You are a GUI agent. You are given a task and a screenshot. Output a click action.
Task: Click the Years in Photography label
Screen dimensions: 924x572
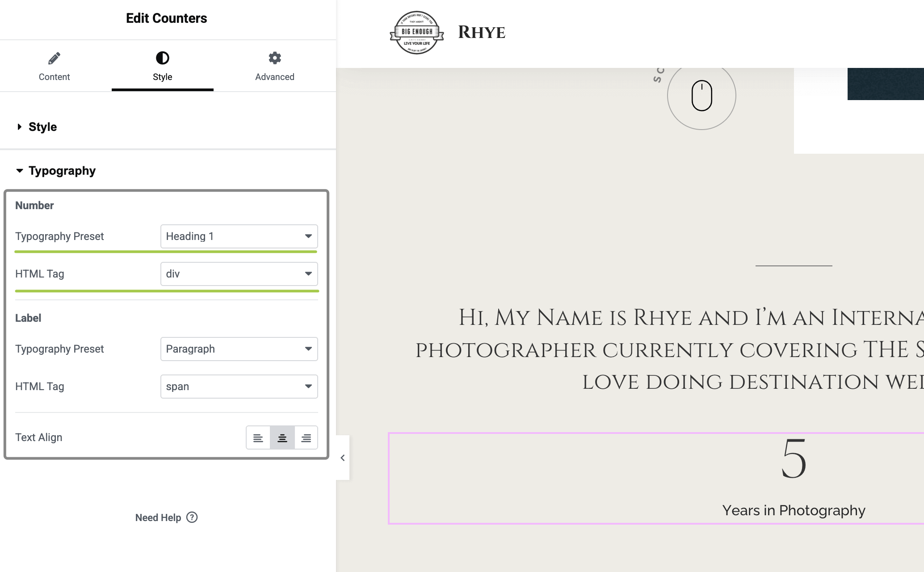point(794,510)
